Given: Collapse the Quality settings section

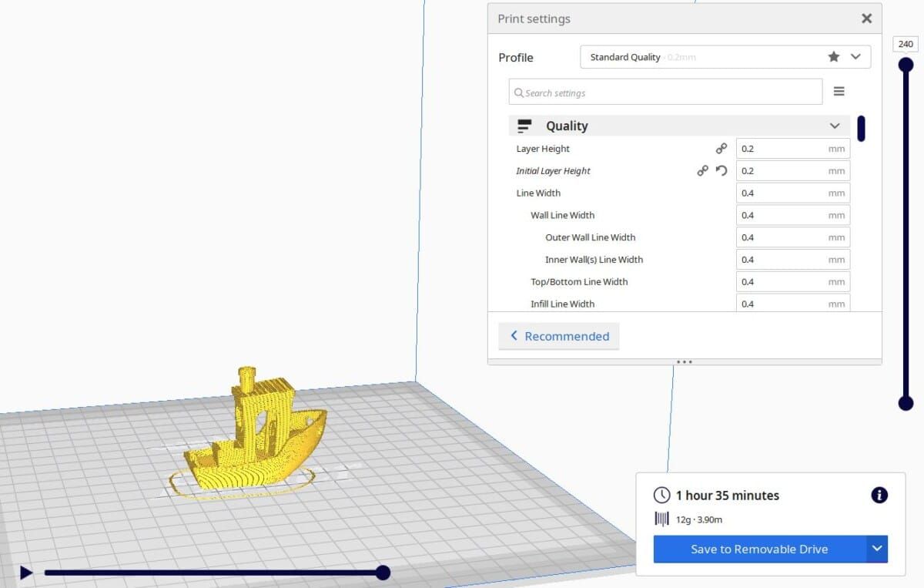Looking at the screenshot, I should pos(835,125).
